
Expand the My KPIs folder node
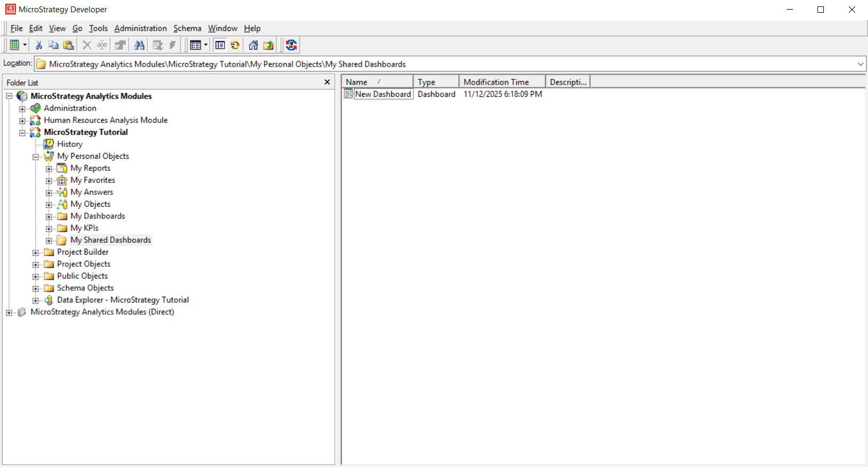point(49,228)
